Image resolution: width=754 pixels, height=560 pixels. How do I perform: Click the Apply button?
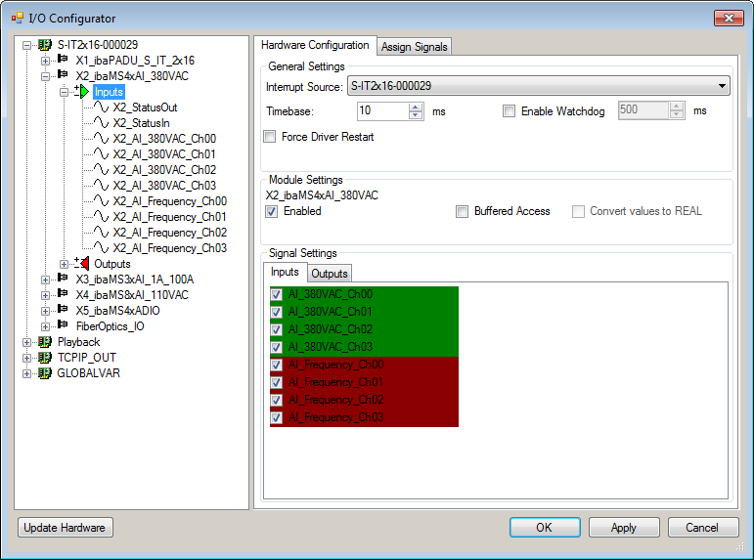tap(624, 528)
